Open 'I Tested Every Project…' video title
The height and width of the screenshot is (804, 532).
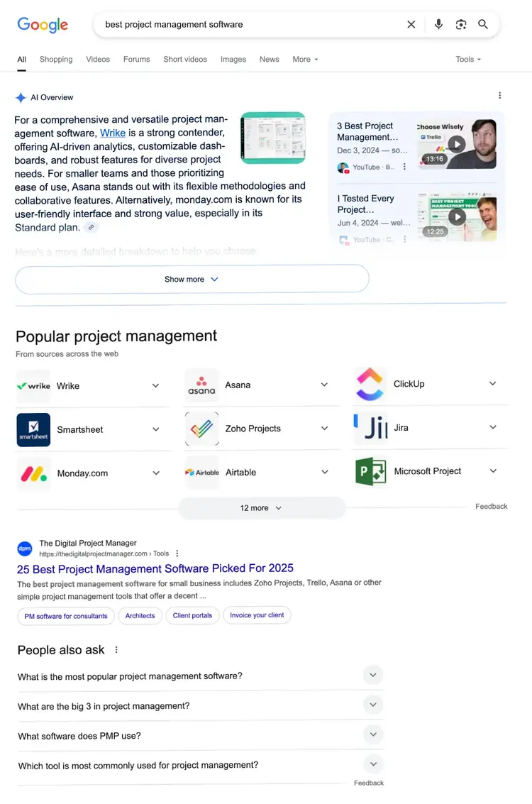point(365,204)
